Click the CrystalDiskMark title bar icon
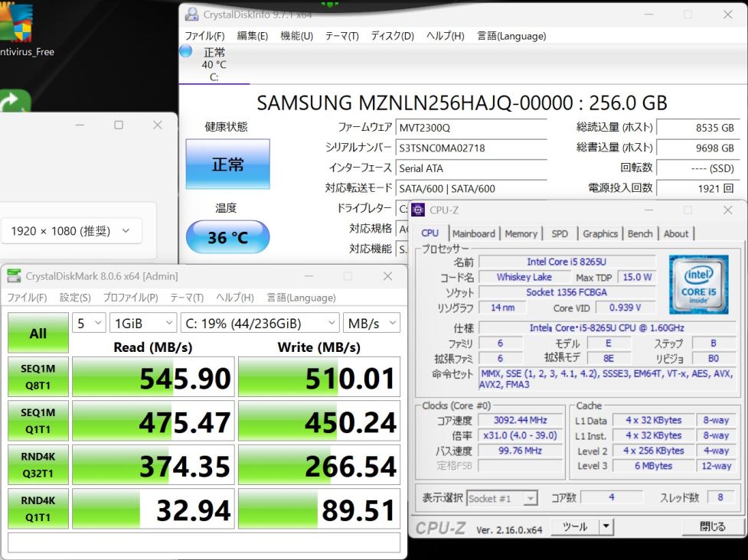Viewport: 748px width, 560px height. point(14,276)
